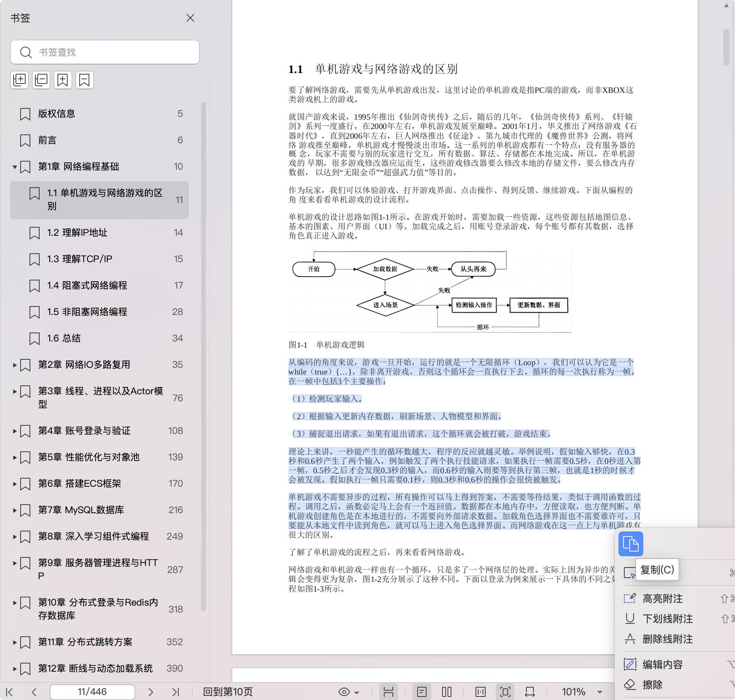
Task: Expand the 第2章 网络IO多路复用 chapter
Action: tap(15, 365)
